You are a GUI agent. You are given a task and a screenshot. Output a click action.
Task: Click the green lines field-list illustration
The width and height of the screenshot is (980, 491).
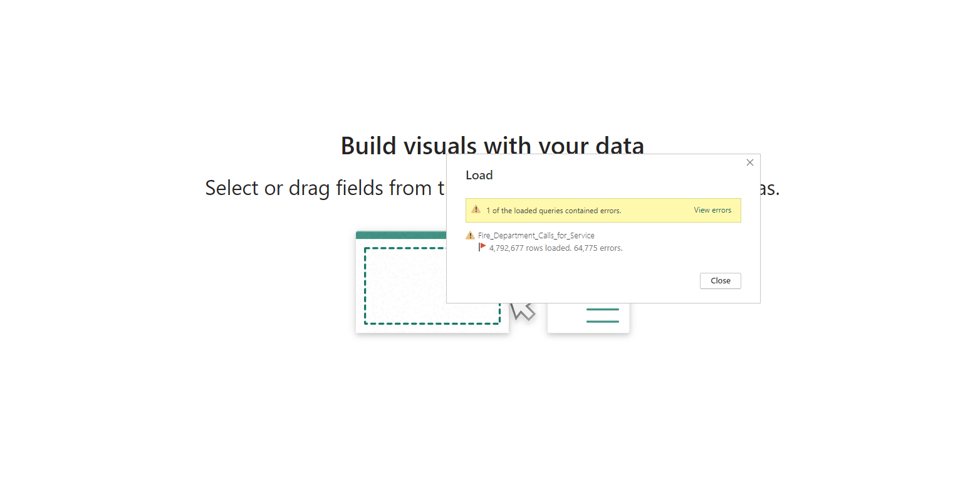click(602, 315)
